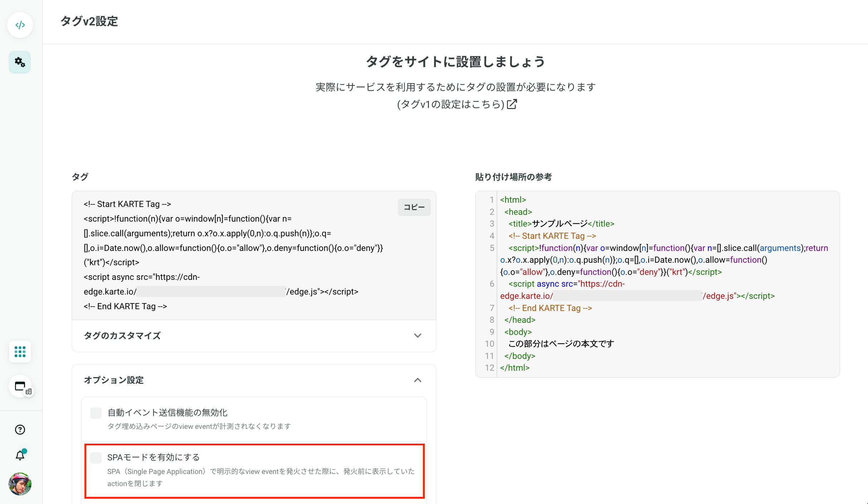Viewport: 868px width, 504px height.
Task: Click the 'Start KARTE Tag' line in tag code
Action: pyautogui.click(x=127, y=204)
